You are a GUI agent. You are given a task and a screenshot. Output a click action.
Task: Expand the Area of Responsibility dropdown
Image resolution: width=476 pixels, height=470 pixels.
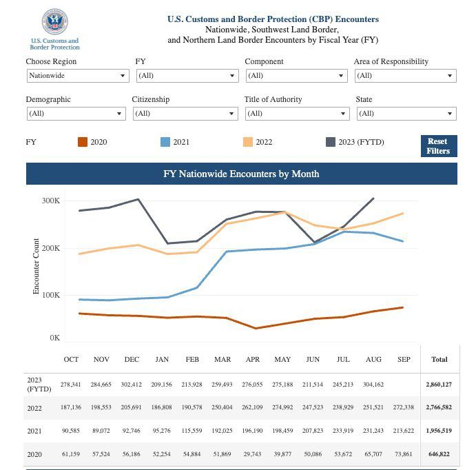pos(405,76)
